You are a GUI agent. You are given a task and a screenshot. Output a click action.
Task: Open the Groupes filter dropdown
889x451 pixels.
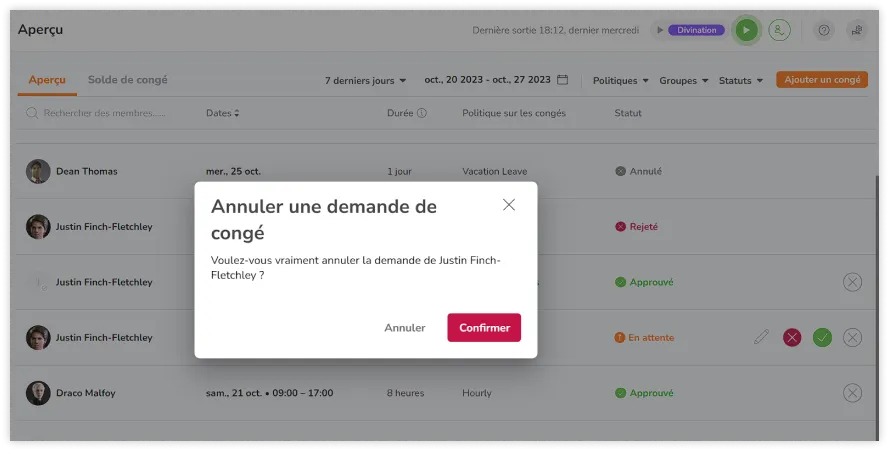(x=684, y=80)
